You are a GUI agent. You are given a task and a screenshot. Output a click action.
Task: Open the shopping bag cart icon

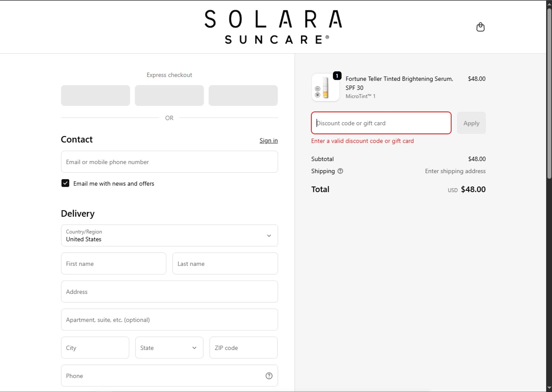pyautogui.click(x=480, y=27)
